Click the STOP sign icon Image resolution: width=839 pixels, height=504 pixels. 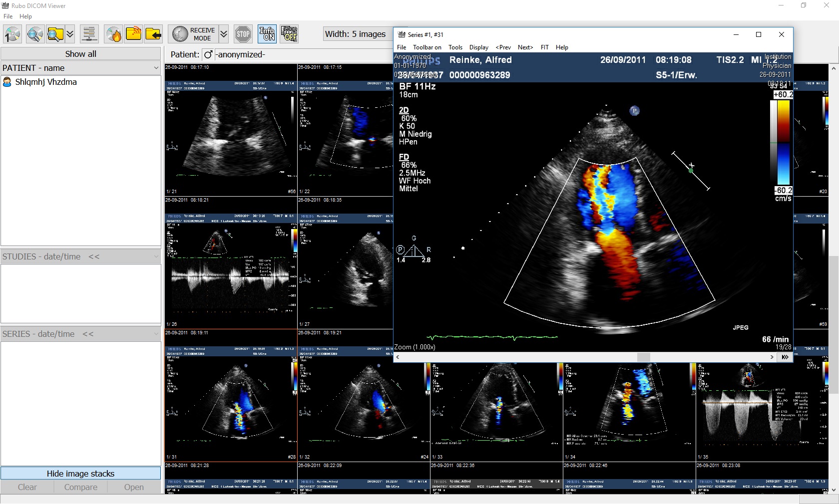point(243,34)
